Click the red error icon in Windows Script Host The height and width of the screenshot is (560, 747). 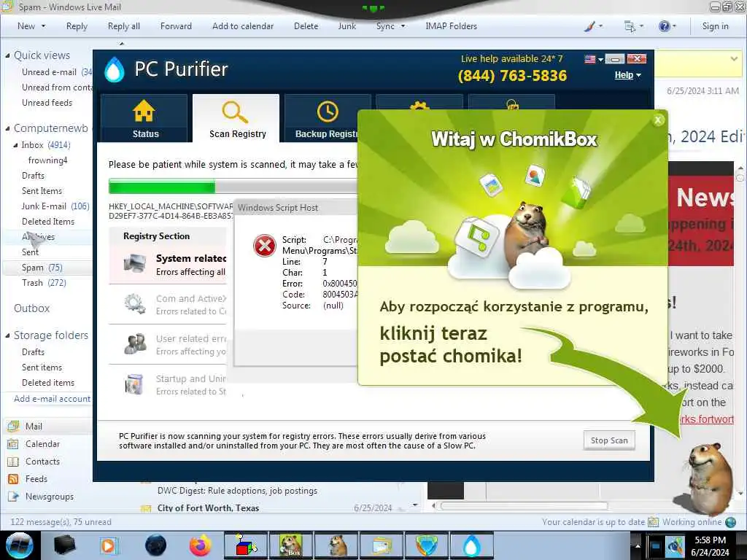(264, 246)
